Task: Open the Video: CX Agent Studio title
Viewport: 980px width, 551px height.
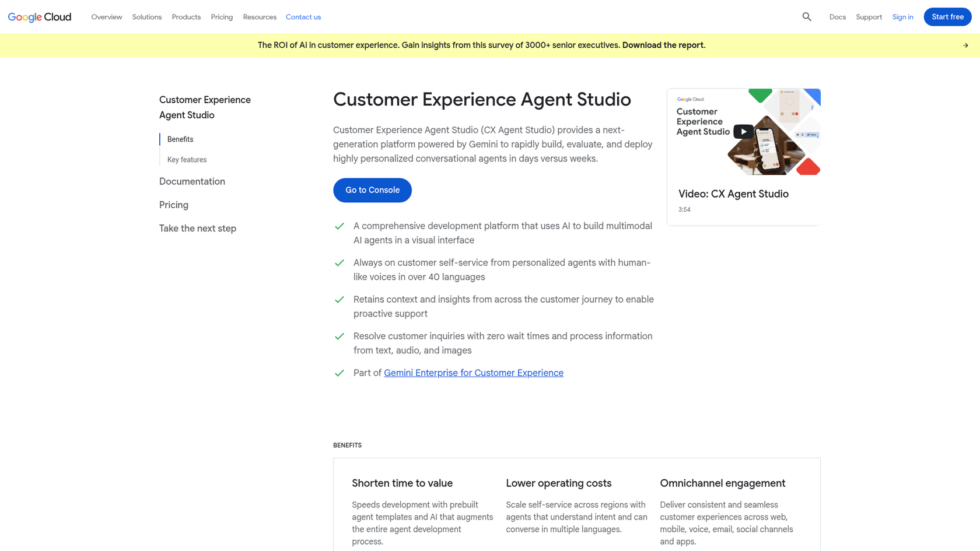Action: pos(733,194)
